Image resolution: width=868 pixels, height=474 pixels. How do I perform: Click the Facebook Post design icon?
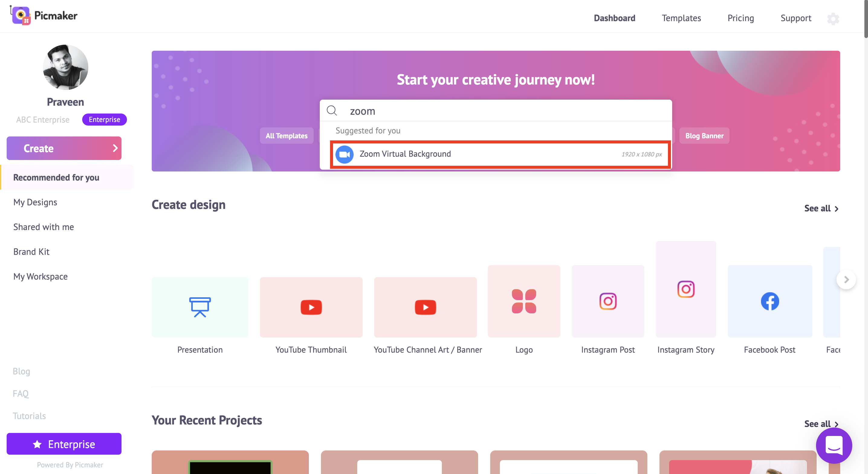769,301
